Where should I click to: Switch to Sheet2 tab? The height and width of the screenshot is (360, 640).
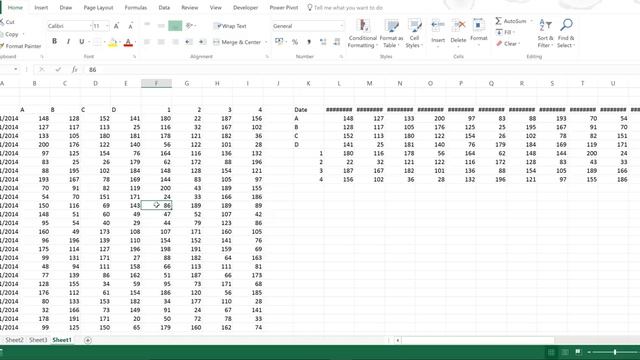tap(14, 340)
